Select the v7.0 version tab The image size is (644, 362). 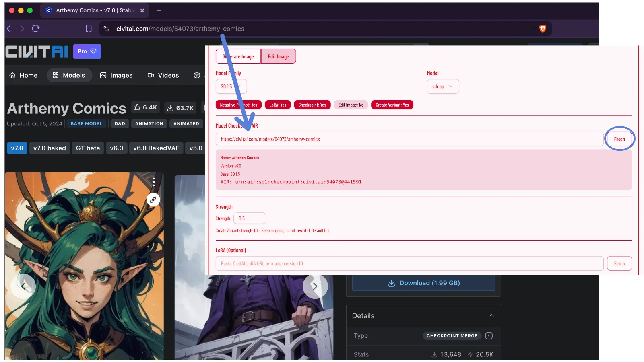coord(17,148)
